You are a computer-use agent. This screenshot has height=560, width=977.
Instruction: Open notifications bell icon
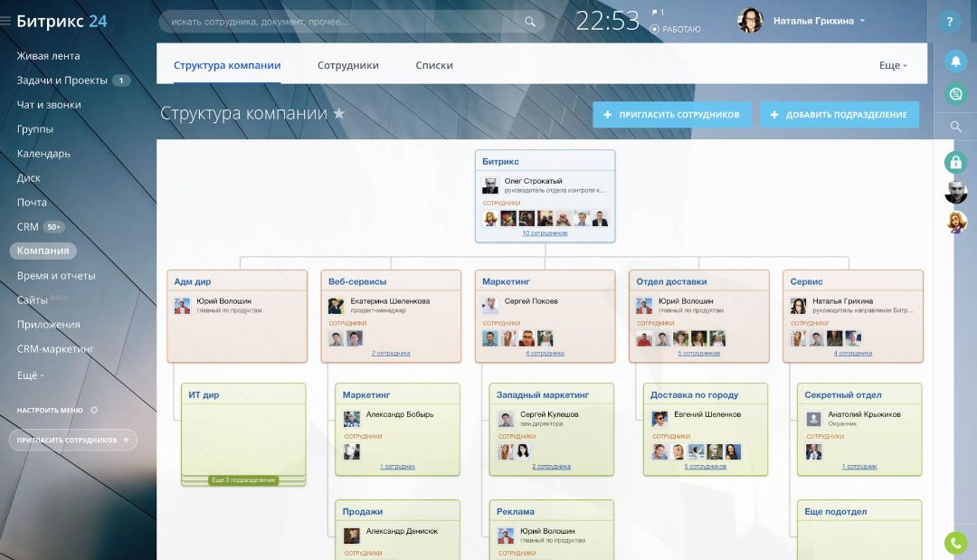[x=955, y=61]
